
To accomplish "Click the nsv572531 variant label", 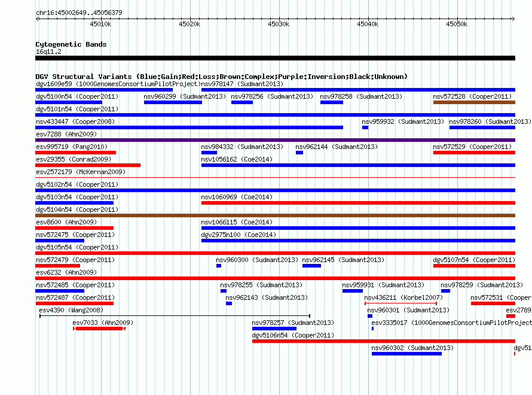I will [501, 297].
